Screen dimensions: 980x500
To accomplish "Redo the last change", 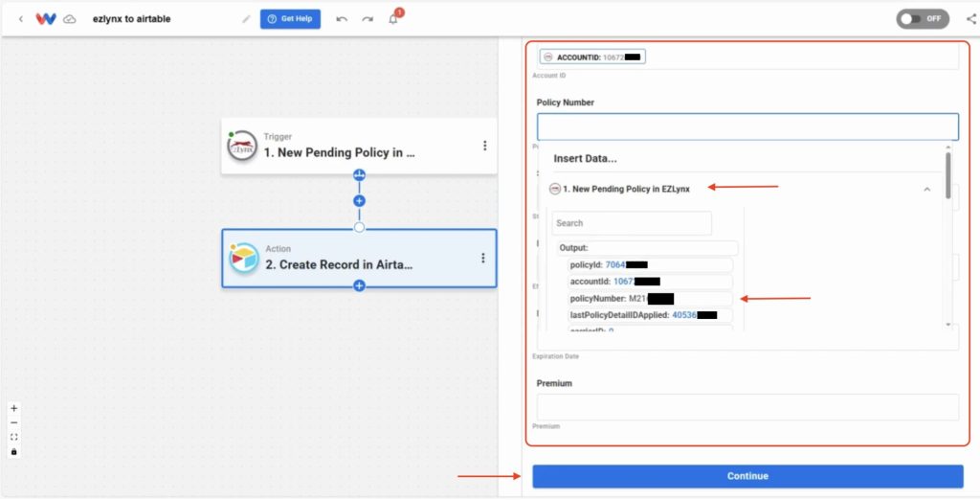I will tap(367, 19).
